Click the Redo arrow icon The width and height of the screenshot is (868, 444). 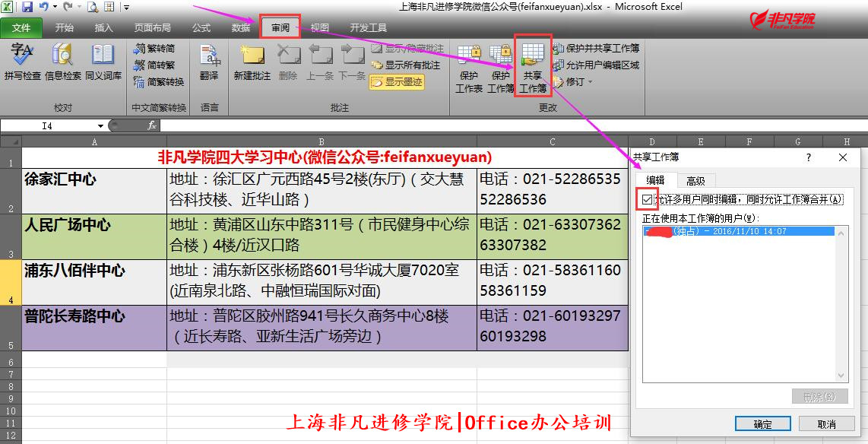(68, 7)
